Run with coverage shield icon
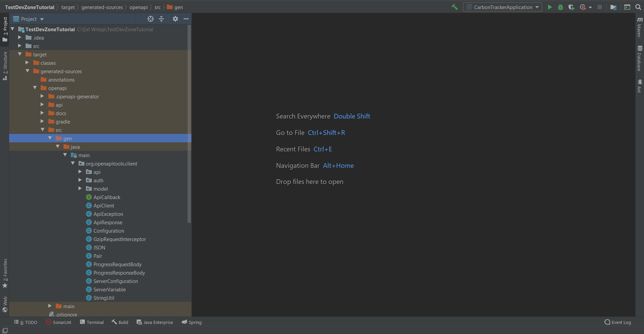This screenshot has width=644, height=334. click(x=571, y=7)
